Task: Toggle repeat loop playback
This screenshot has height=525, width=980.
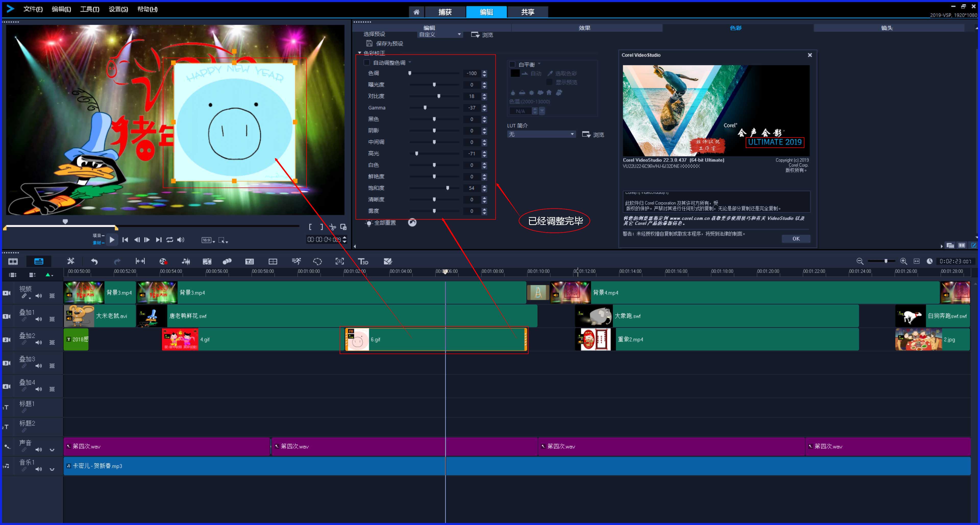Action: pos(170,240)
